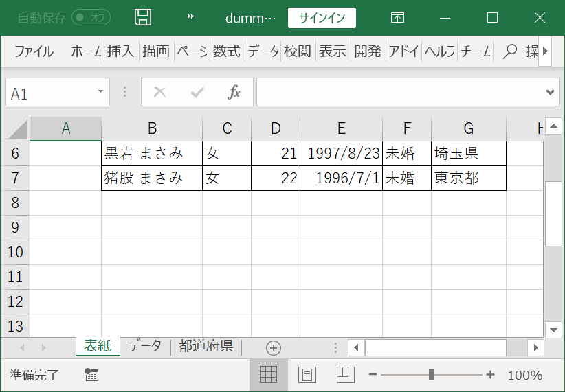Image resolution: width=565 pixels, height=392 pixels.
Task: Open the 表示 ribbon tab
Action: [x=333, y=51]
